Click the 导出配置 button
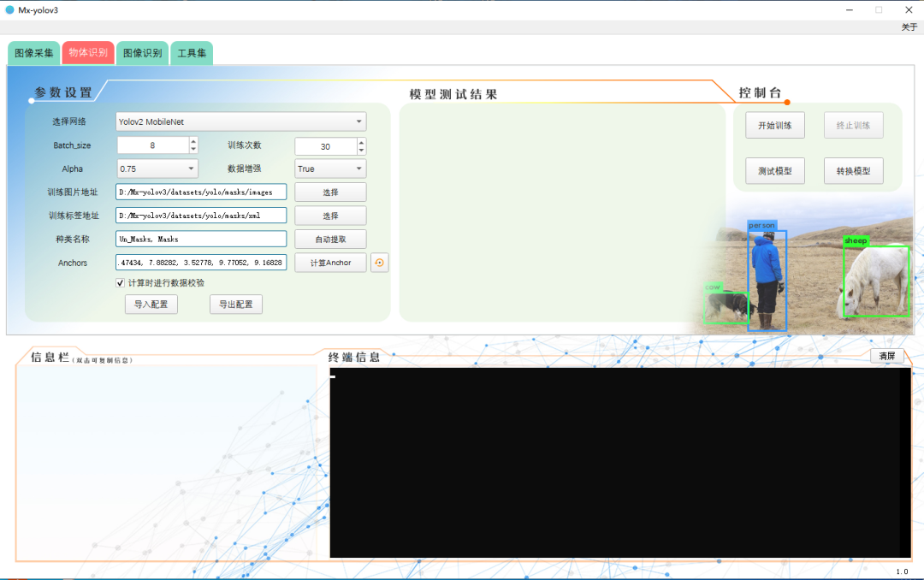Image resolution: width=924 pixels, height=580 pixels. click(236, 305)
